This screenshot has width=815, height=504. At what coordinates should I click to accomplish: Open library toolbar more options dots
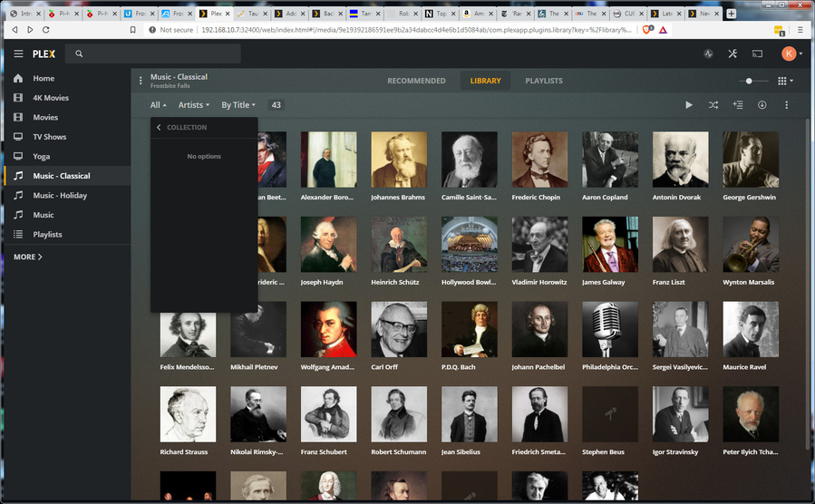click(x=786, y=105)
